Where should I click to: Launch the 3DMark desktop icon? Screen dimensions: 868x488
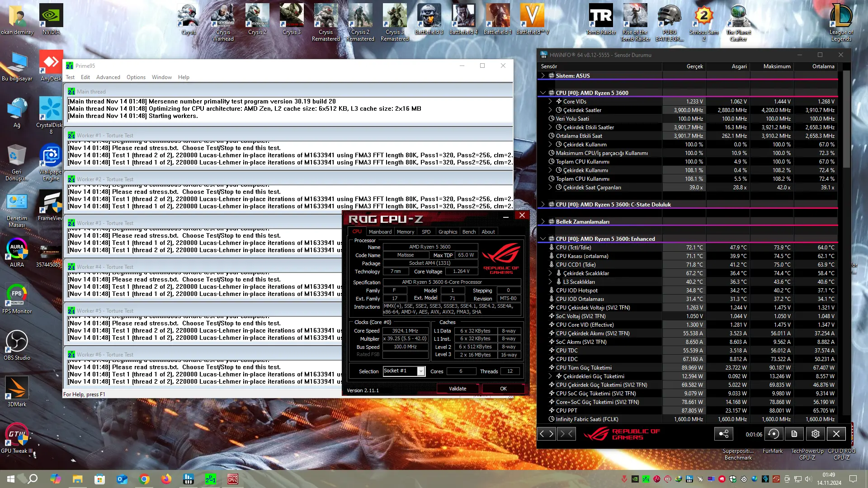pyautogui.click(x=17, y=392)
